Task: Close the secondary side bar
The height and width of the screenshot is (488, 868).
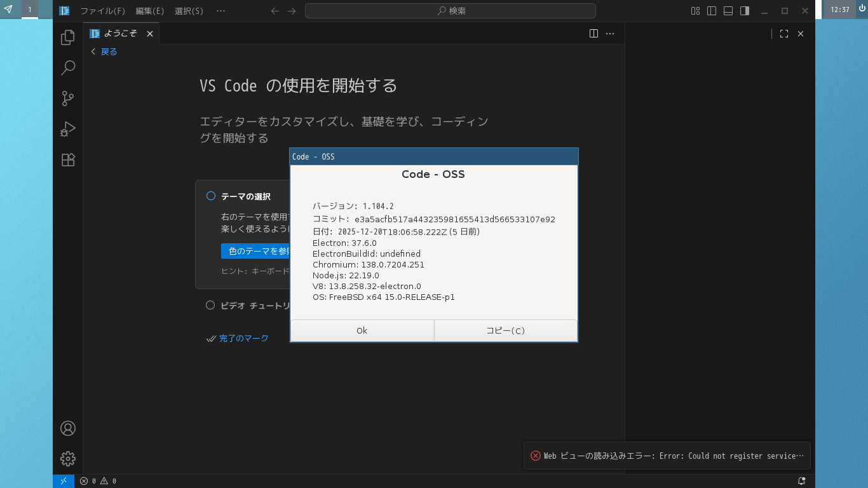Action: pyautogui.click(x=801, y=34)
